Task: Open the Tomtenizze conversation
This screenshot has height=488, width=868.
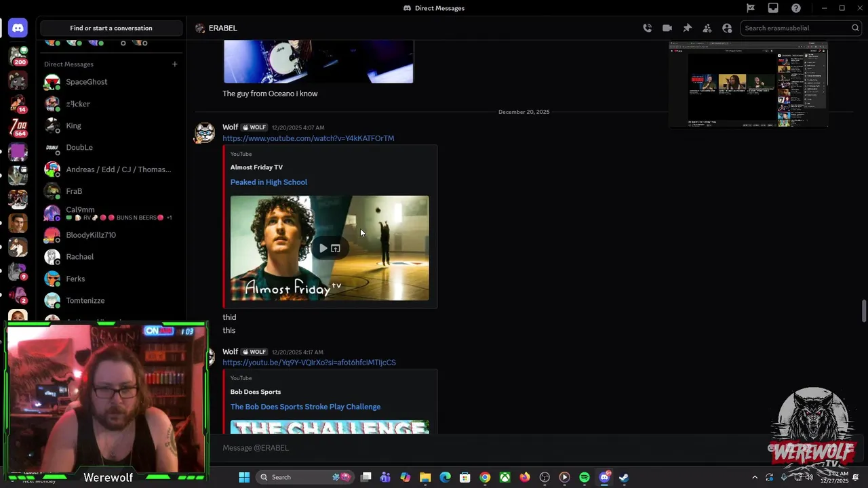Action: (x=112, y=300)
